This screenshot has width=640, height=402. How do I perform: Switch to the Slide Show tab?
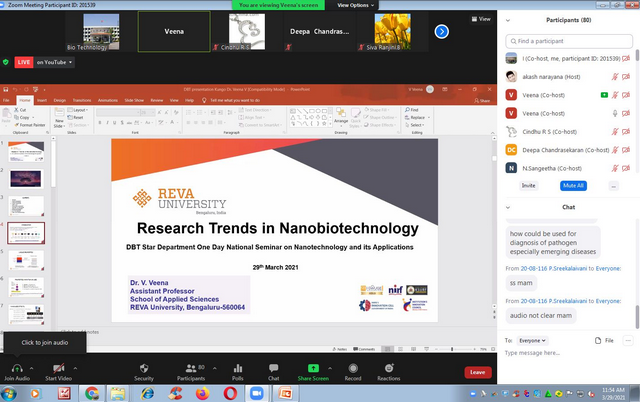tap(134, 100)
